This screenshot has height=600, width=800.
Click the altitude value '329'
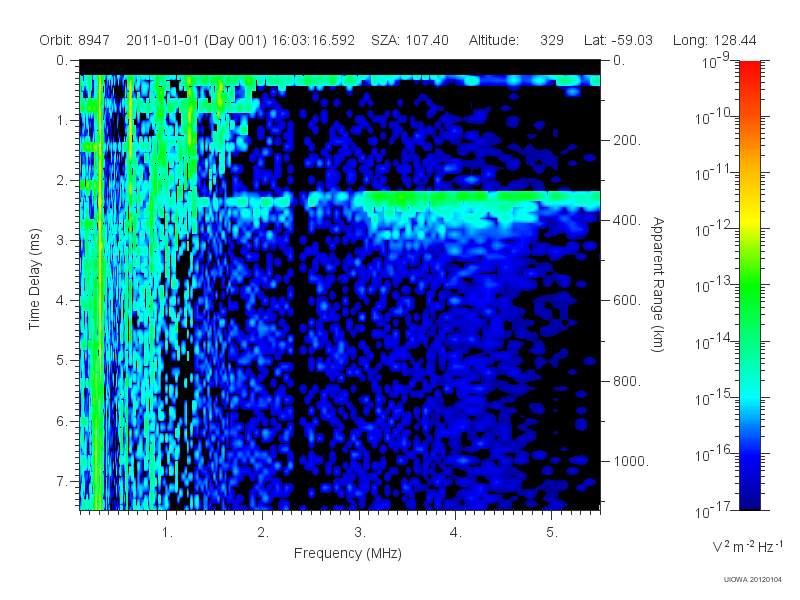click(552, 40)
